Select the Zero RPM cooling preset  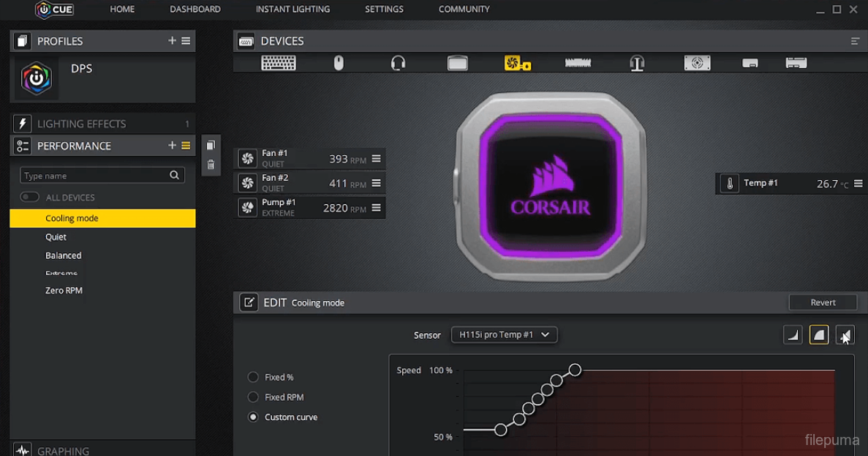click(64, 291)
